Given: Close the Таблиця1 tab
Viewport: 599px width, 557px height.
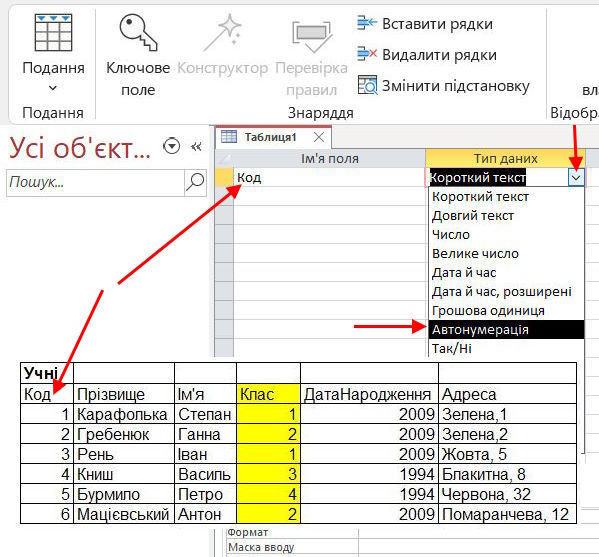Looking at the screenshot, I should [319, 137].
